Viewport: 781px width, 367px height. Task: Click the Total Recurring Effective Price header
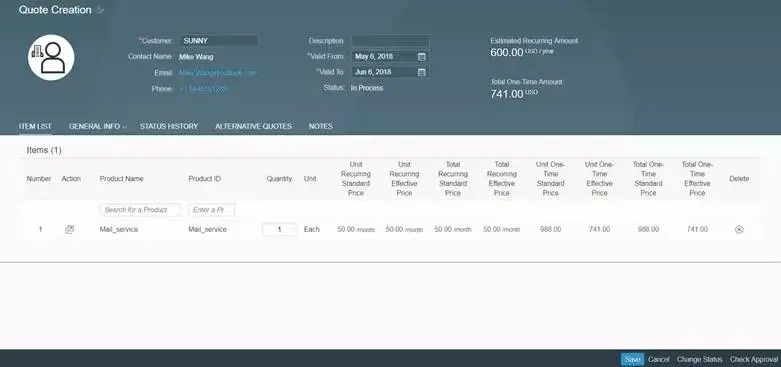click(x=502, y=179)
